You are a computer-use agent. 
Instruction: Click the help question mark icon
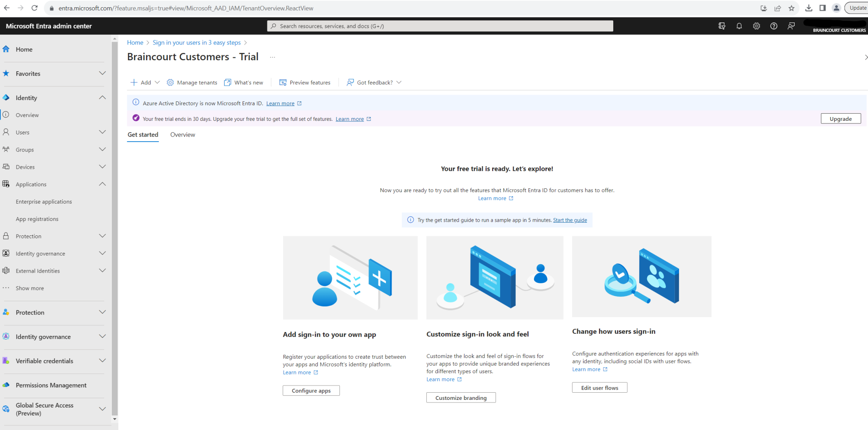pos(773,26)
